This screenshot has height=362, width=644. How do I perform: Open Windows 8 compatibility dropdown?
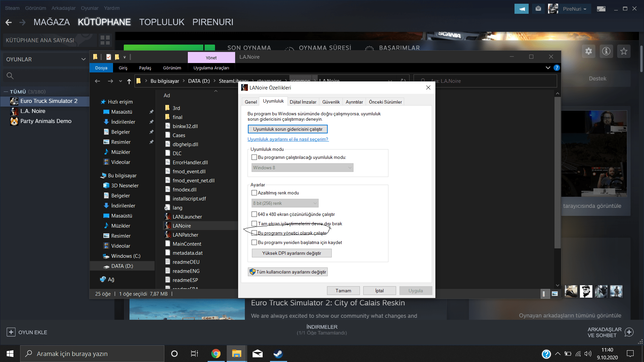302,168
